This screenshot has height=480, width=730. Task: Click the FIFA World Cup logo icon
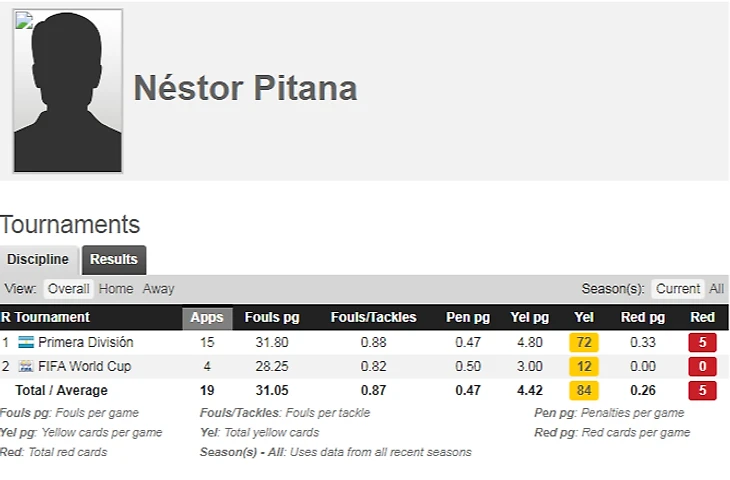pyautogui.click(x=26, y=367)
